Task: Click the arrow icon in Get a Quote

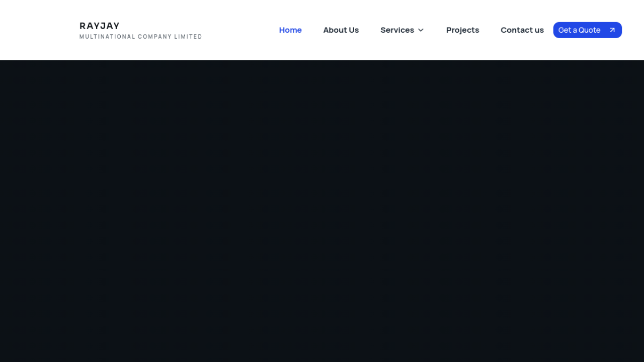Action: pyautogui.click(x=612, y=30)
